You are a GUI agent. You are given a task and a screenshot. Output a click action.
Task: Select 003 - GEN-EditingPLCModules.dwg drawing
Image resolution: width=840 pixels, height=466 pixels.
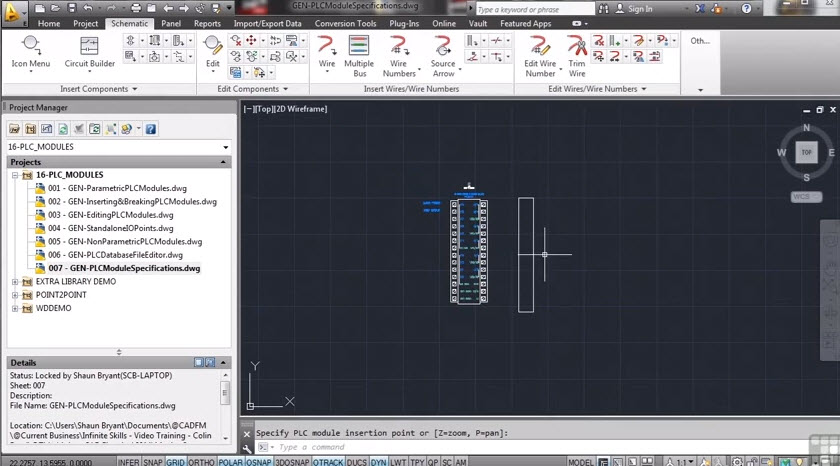click(x=110, y=215)
